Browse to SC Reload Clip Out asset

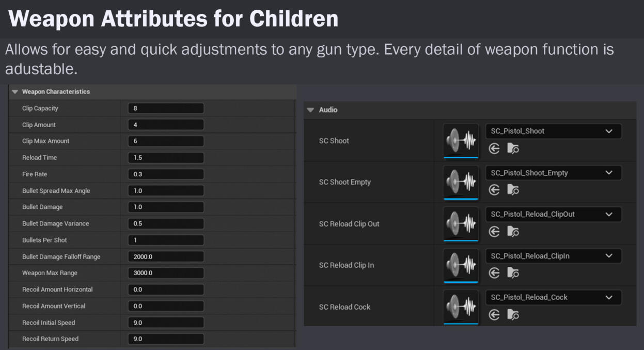(x=513, y=232)
